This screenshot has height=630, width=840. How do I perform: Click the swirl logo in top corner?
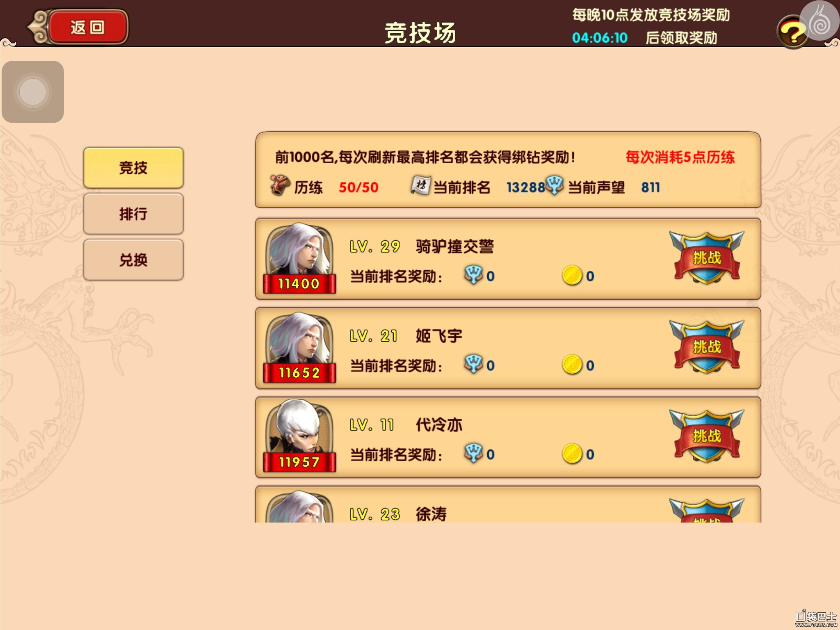(819, 21)
